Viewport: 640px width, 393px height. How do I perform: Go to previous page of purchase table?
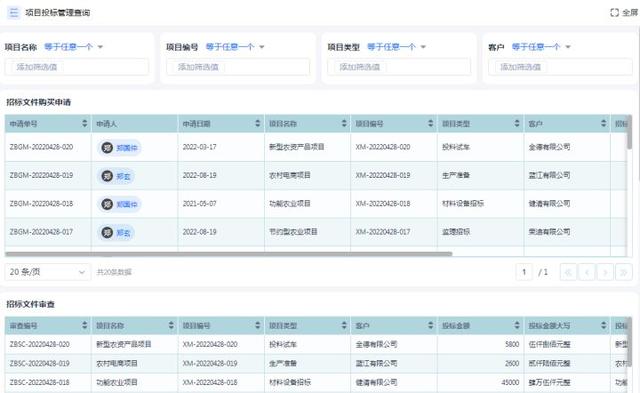[x=587, y=272]
